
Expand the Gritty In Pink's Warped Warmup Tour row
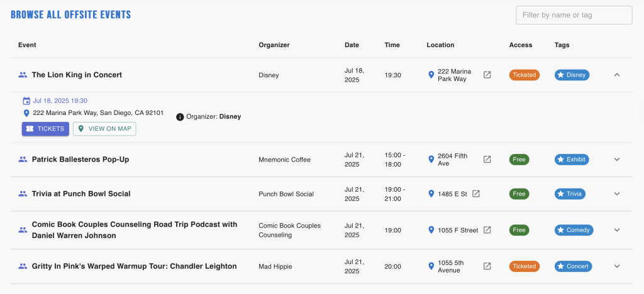pos(616,266)
